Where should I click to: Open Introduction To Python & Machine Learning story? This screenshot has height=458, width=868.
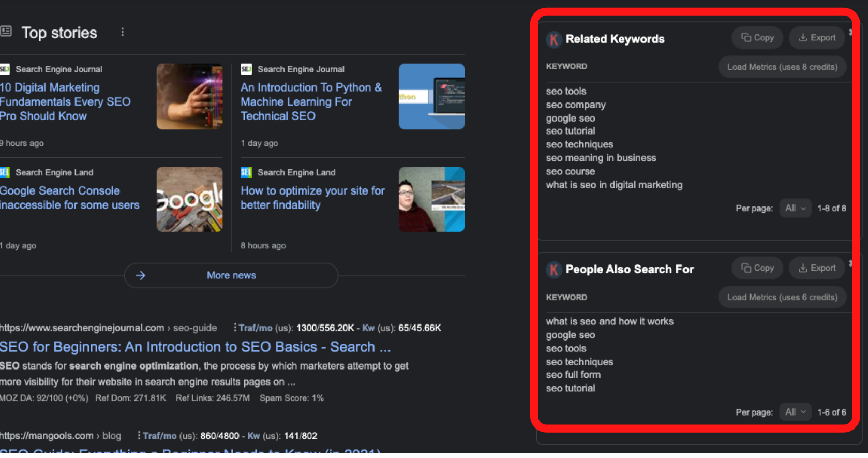coord(311,102)
